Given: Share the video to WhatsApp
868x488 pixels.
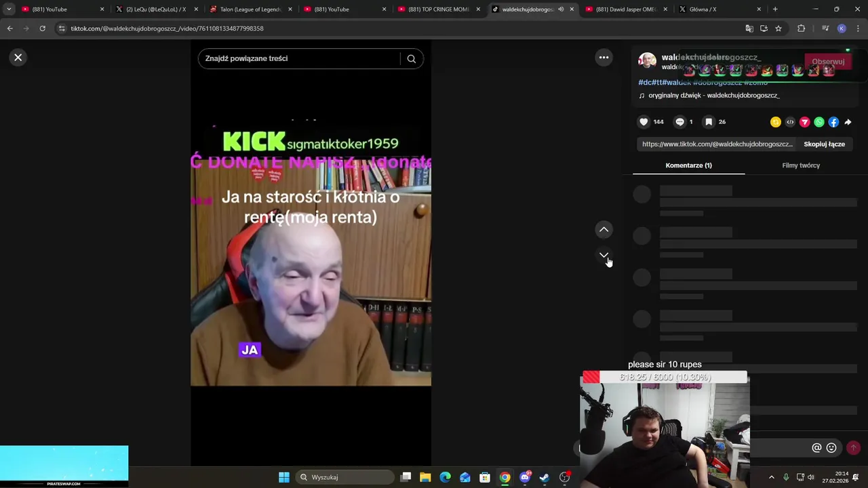Looking at the screenshot, I should point(819,122).
